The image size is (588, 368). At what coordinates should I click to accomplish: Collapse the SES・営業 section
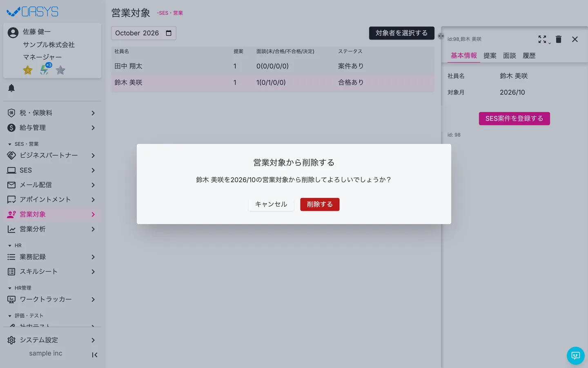pos(23,144)
